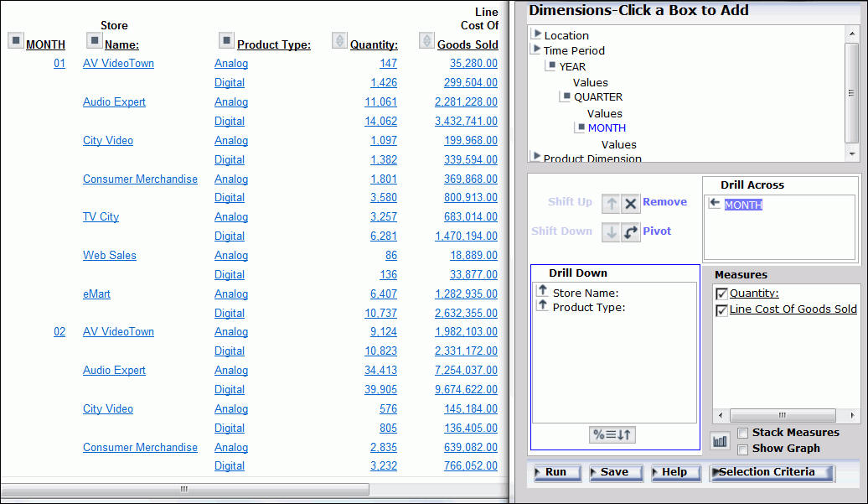Click the sort icon beside the Quantity column header
Image resolution: width=868 pixels, height=504 pixels.
(x=340, y=39)
